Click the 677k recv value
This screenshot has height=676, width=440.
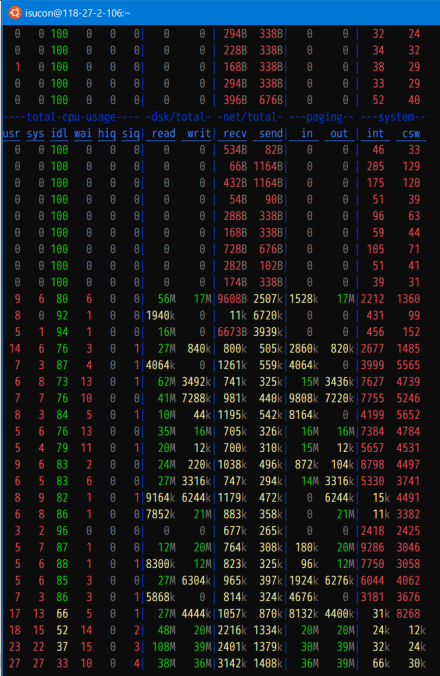(x=235, y=531)
